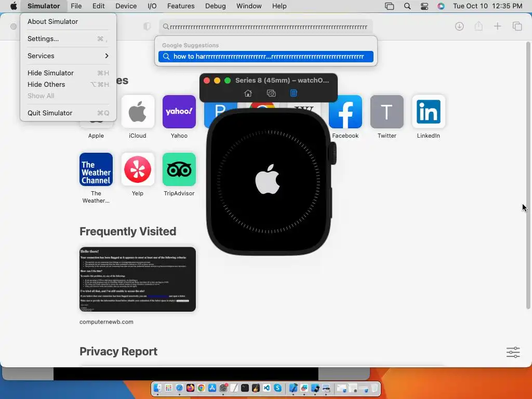This screenshot has height=399, width=532.
Task: Open the Window menu
Action: pos(249,6)
